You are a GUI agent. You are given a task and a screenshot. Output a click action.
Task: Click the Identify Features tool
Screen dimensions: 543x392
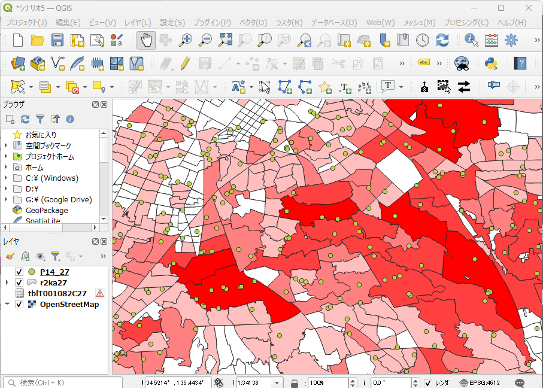pyautogui.click(x=471, y=40)
